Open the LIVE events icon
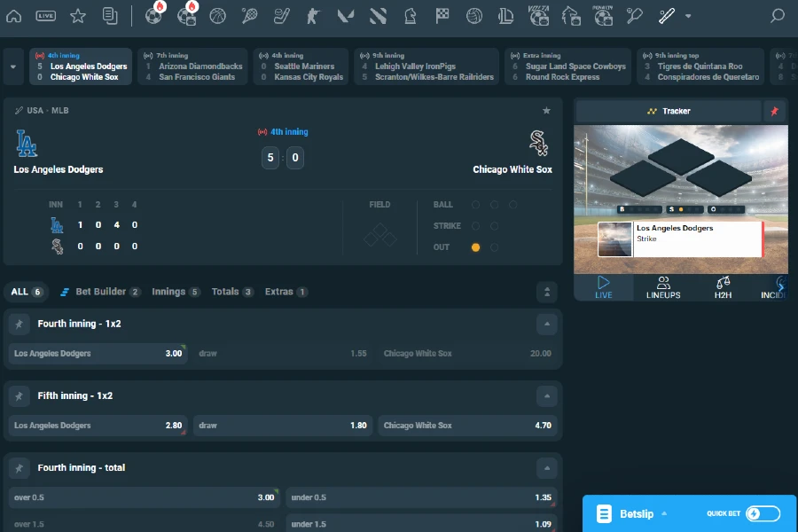The width and height of the screenshot is (798, 532). [46, 16]
